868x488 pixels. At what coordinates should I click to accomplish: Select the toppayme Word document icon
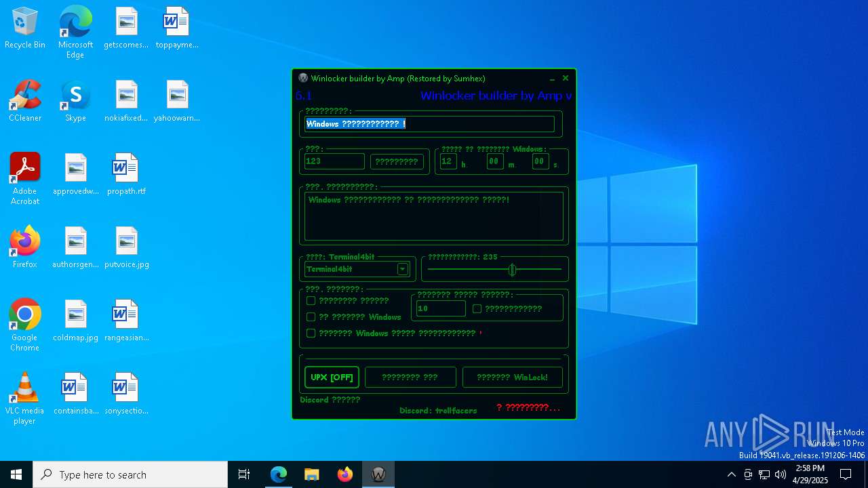176,28
